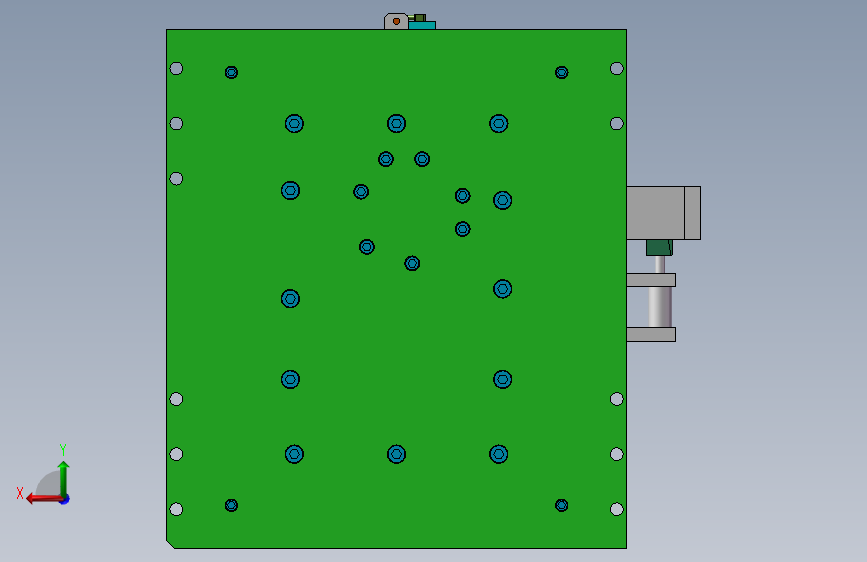Viewport: 867px width, 562px height.
Task: Pick the bottom-left corner gray hole
Action: [x=176, y=509]
